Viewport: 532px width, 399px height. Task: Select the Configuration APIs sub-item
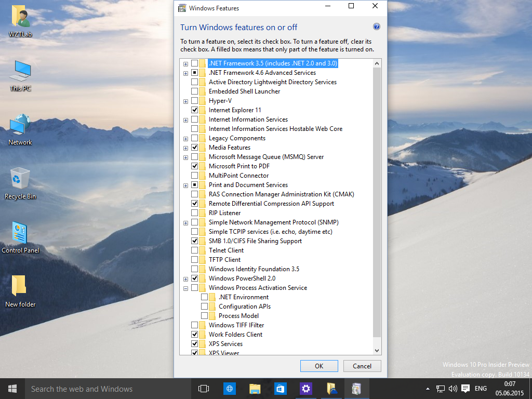coord(245,307)
